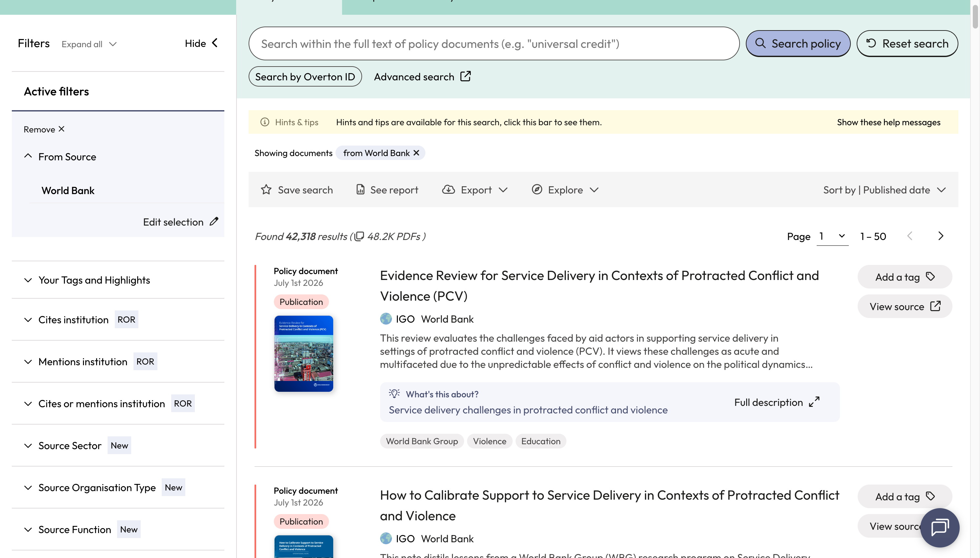
Task: Open See report document icon
Action: [x=360, y=190]
